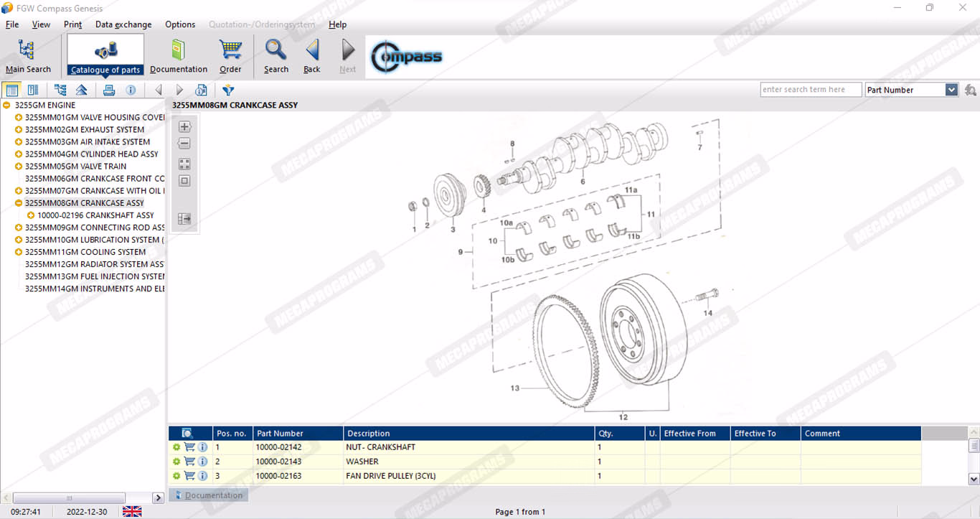
Task: Open the Documentation book icon
Action: click(179, 57)
